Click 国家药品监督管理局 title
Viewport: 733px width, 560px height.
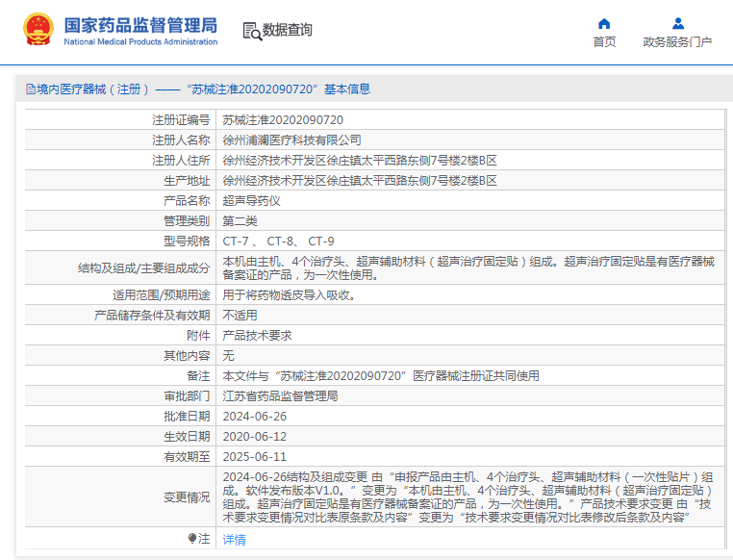tap(140, 25)
